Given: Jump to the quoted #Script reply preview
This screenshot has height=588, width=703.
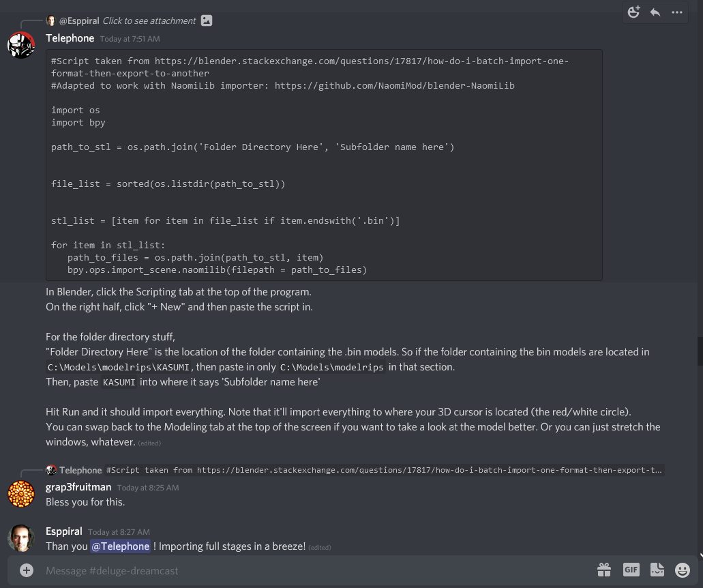Looking at the screenshot, I should tap(384, 470).
